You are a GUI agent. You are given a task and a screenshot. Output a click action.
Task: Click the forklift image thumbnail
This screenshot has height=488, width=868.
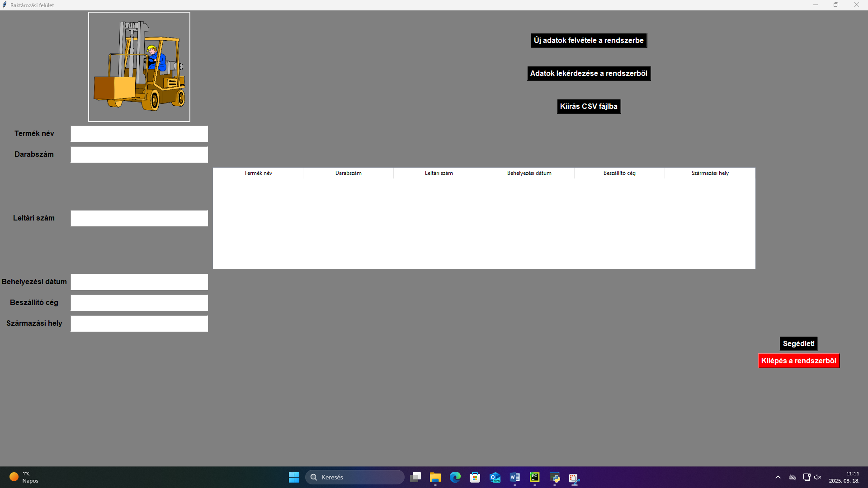pos(139,67)
